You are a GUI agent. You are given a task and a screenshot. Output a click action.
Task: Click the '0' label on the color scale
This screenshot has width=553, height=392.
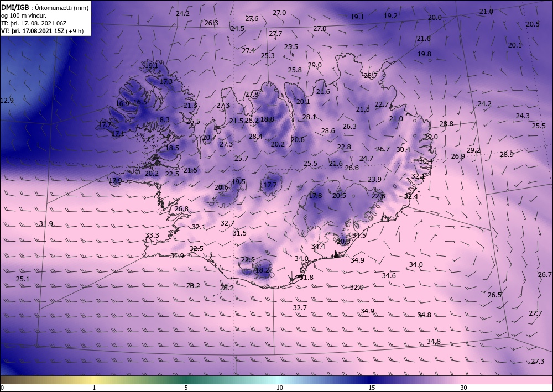coord(2,388)
